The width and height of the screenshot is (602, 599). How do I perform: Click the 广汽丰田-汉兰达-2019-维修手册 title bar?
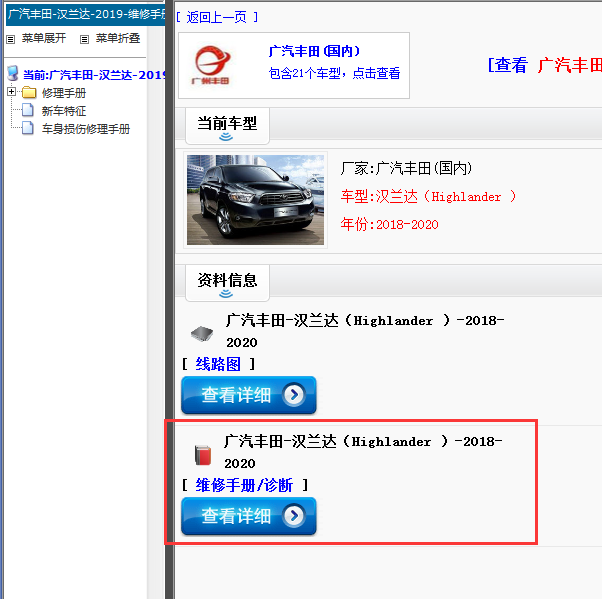[86, 14]
